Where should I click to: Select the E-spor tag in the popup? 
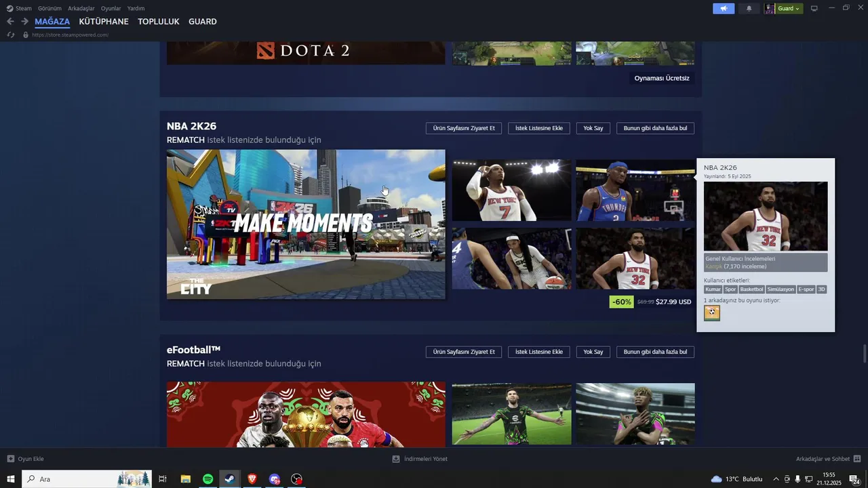tap(806, 289)
